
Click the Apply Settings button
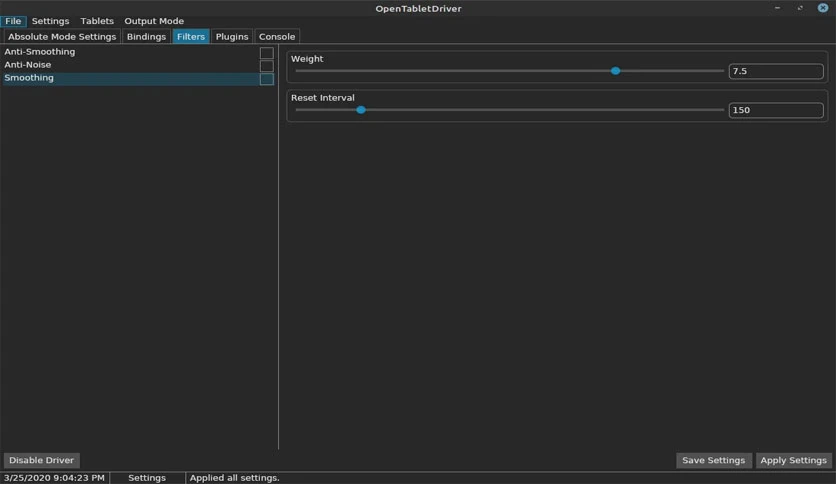pos(793,460)
